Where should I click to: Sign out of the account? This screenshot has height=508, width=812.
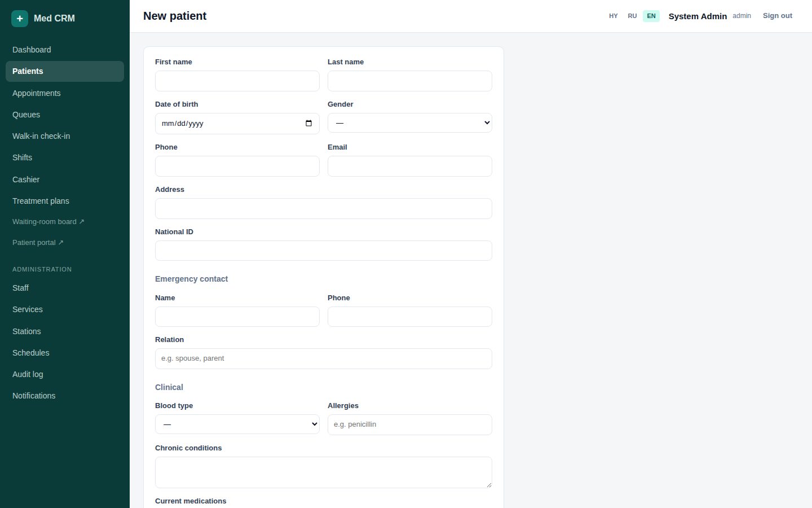point(777,16)
